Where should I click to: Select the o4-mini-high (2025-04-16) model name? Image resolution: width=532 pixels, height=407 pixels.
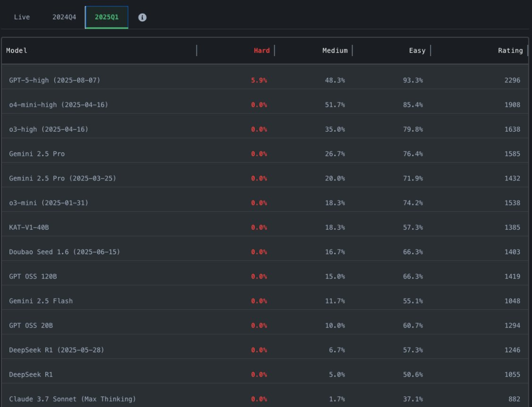58,105
